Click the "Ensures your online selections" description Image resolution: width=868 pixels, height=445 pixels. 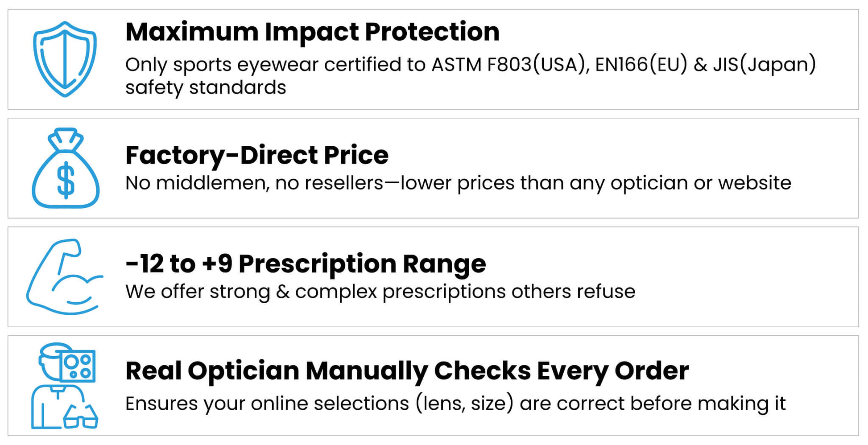[x=267, y=404]
